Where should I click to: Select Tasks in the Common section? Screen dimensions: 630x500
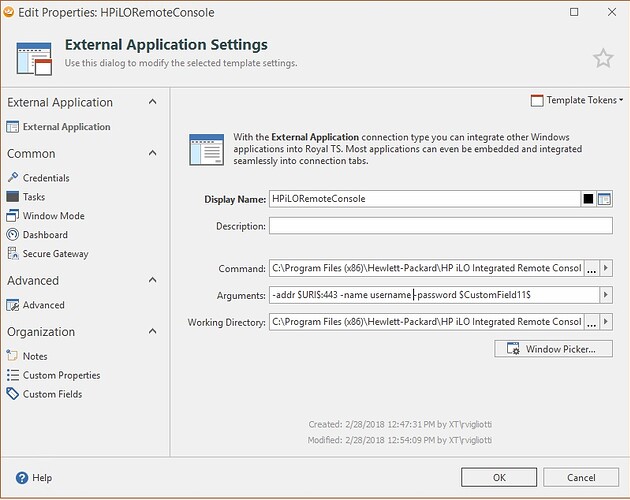[x=34, y=197]
